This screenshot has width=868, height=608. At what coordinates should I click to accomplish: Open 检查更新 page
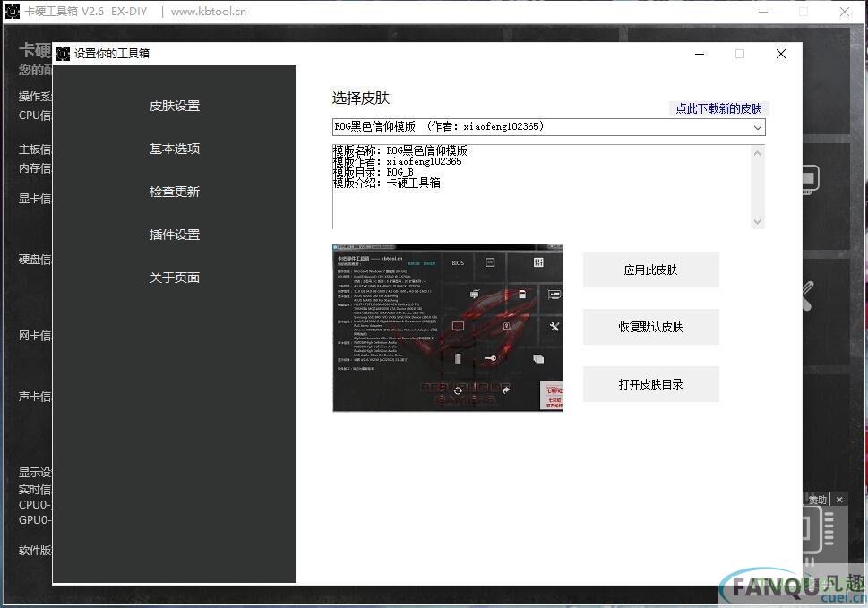pos(175,192)
